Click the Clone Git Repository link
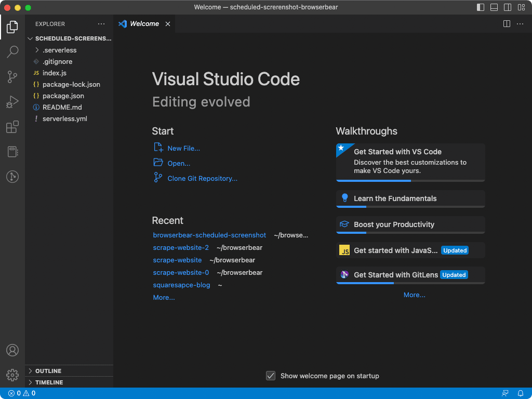Screen dimensions: 532x399 pyautogui.click(x=202, y=178)
